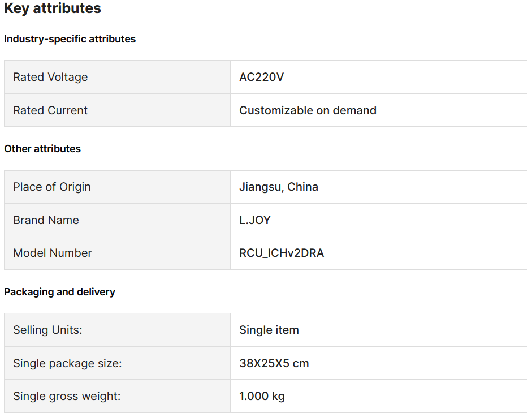Click the Key attributes heading
The image size is (532, 417).
52,8
